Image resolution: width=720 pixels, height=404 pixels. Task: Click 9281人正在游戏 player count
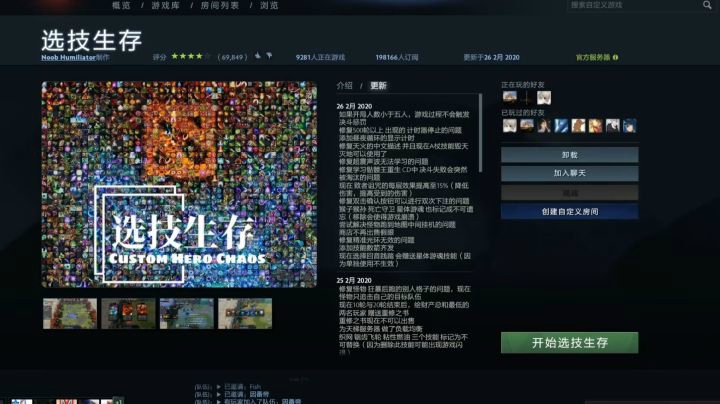coord(320,57)
